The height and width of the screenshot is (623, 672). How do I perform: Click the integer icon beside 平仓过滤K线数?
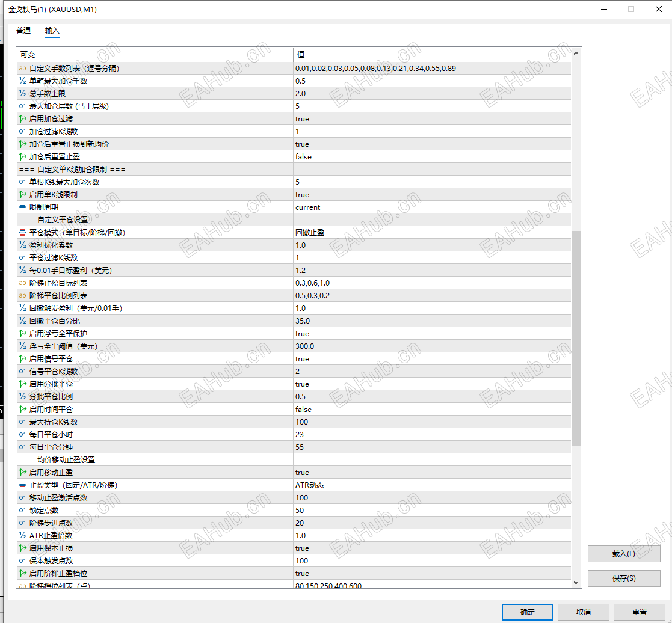coord(23,257)
